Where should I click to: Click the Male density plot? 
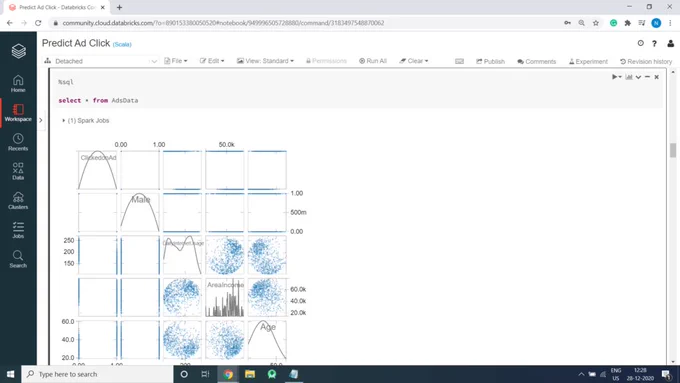[x=140, y=212]
